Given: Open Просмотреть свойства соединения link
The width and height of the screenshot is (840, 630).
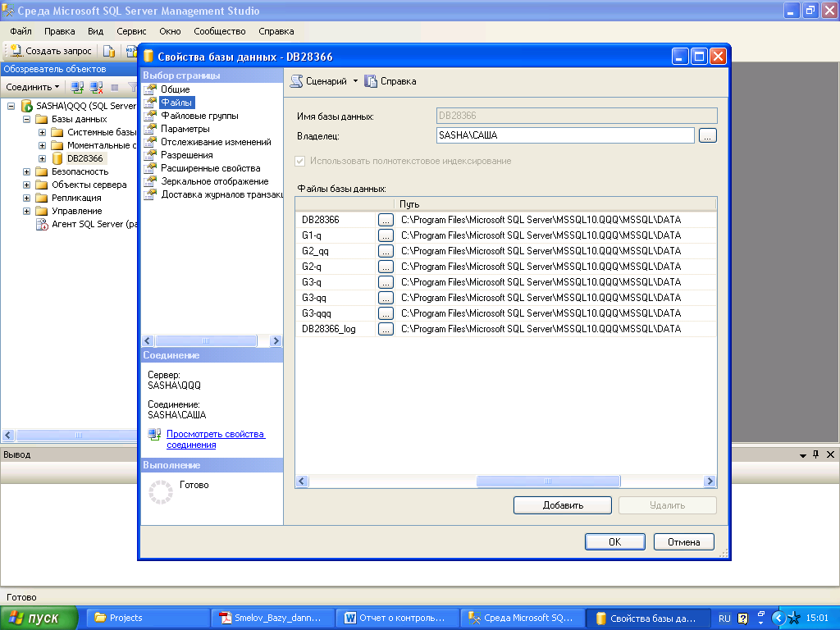Looking at the screenshot, I should point(216,440).
